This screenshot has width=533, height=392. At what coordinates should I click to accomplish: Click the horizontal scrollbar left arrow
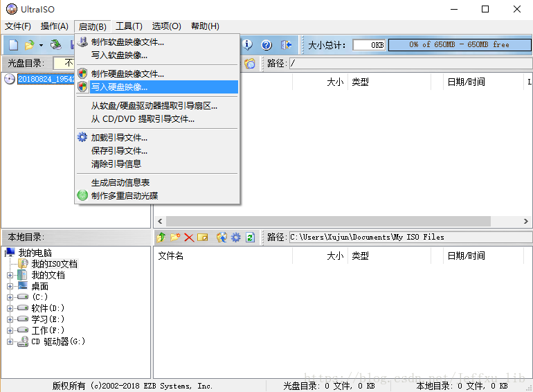tap(160, 222)
